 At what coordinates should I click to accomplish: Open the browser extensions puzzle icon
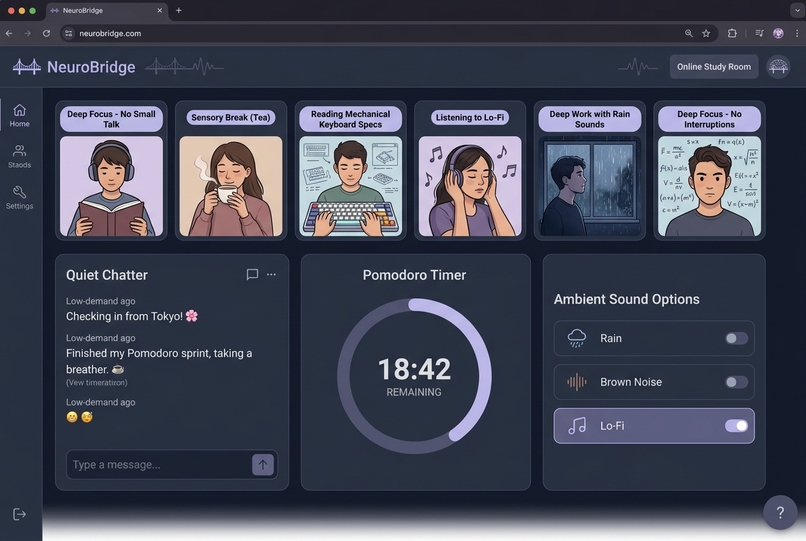[x=732, y=33]
